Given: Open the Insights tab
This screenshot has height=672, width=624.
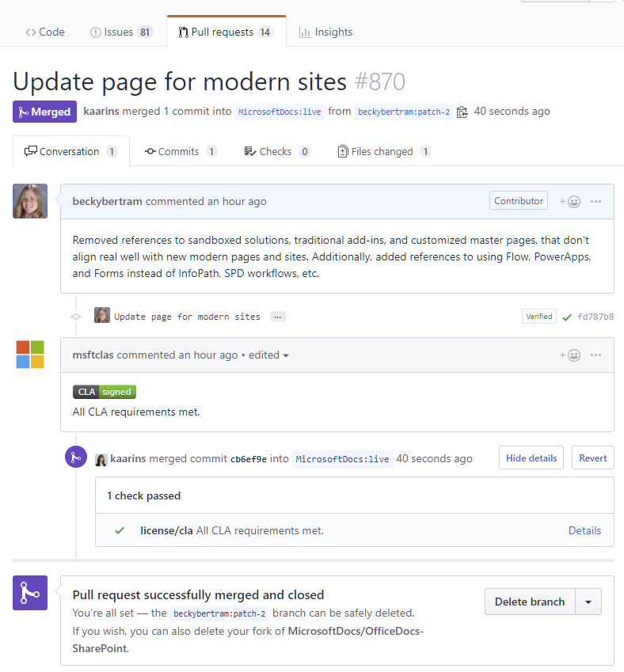Looking at the screenshot, I should (x=325, y=32).
